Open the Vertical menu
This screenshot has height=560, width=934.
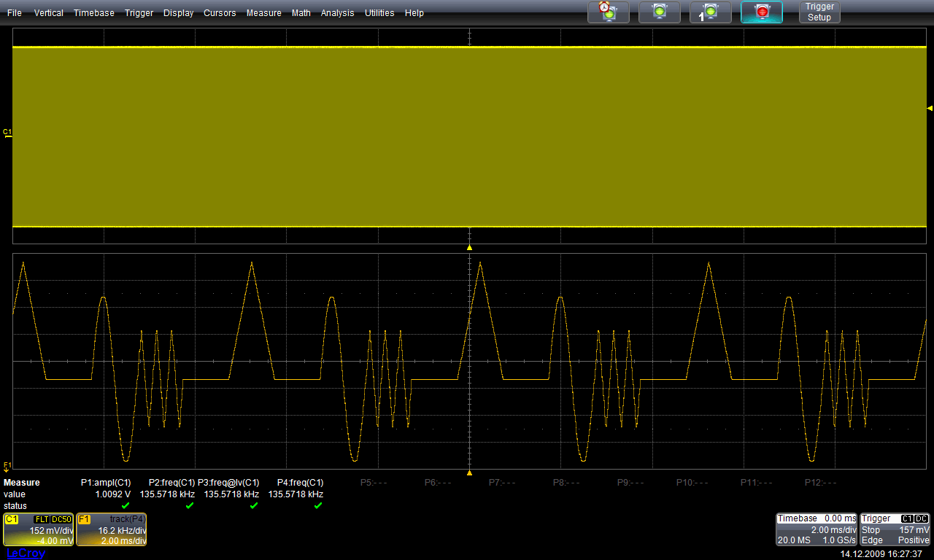point(48,13)
